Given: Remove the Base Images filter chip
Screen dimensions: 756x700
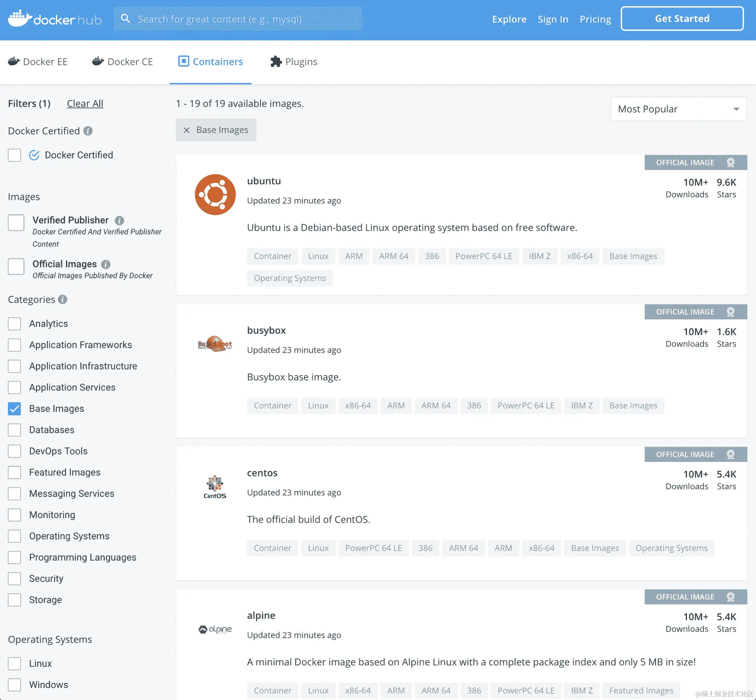Looking at the screenshot, I should pos(187,130).
